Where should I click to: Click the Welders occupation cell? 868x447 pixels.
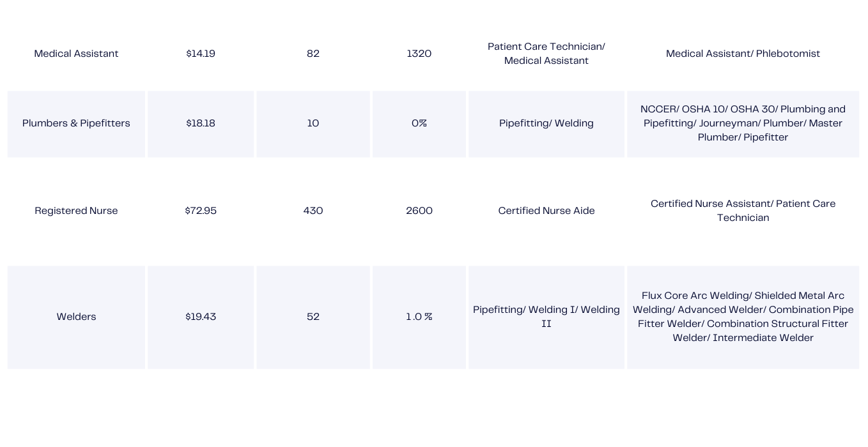tap(76, 317)
